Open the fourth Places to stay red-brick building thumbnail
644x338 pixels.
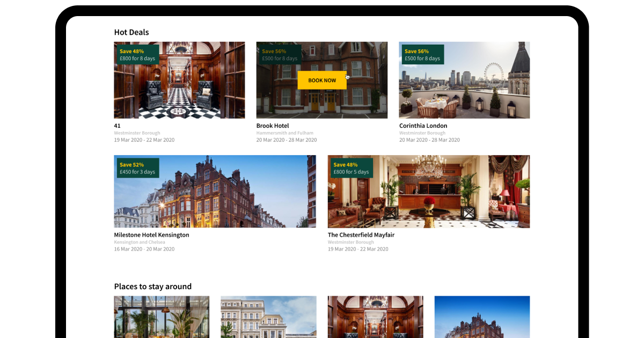pos(482,317)
